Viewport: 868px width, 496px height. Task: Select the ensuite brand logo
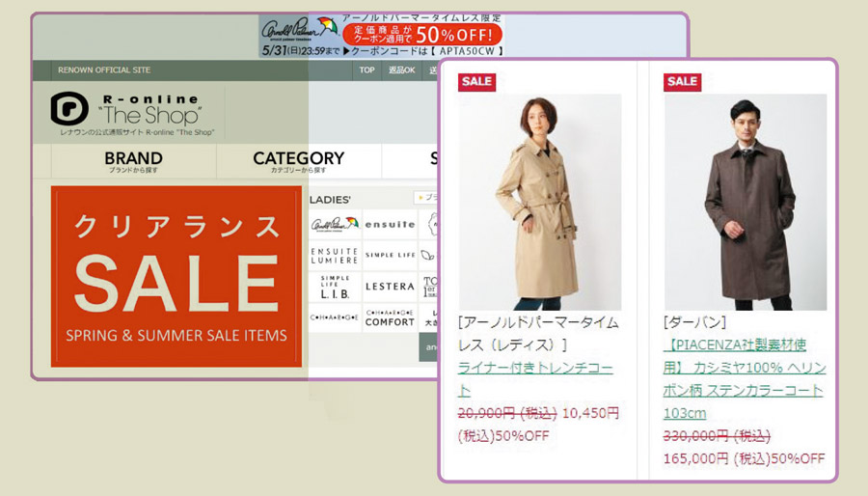pos(390,224)
